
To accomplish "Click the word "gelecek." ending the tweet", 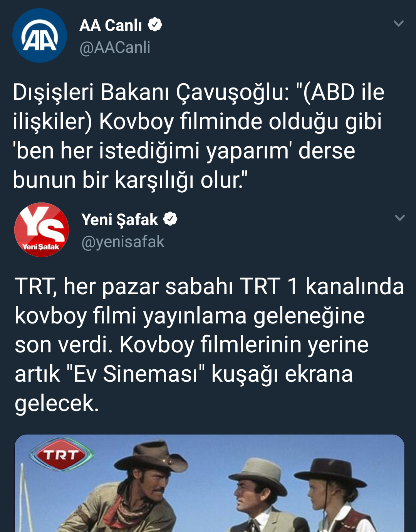I will click(57, 404).
